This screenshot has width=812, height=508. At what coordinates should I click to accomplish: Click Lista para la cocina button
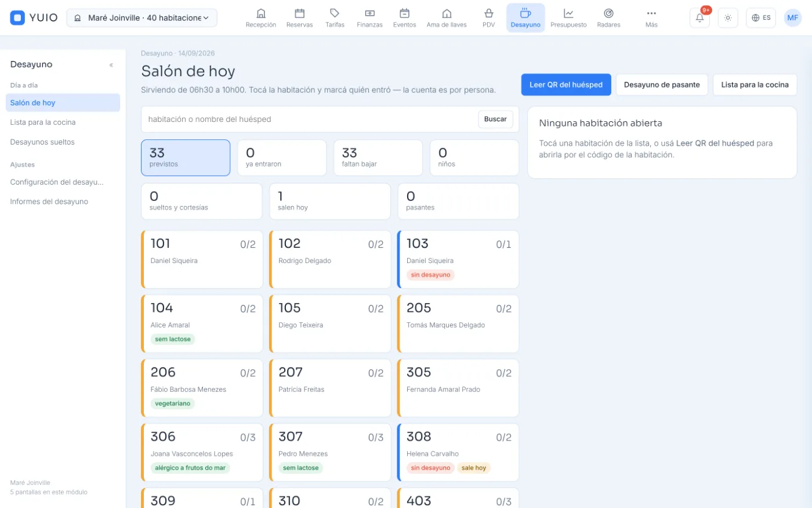pyautogui.click(x=755, y=85)
